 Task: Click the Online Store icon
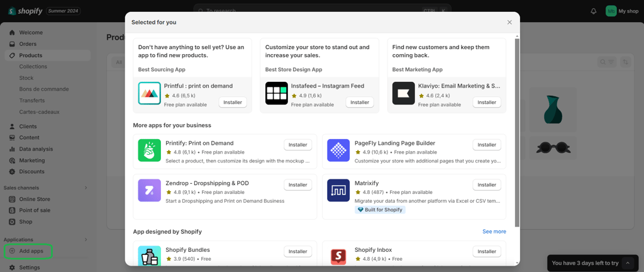[12, 199]
